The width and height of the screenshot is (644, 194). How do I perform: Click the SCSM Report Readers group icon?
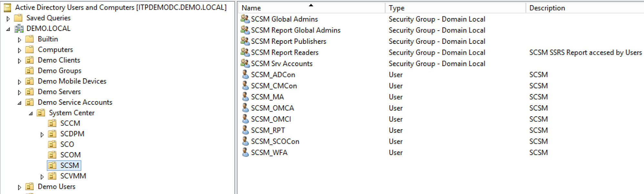[x=245, y=52]
